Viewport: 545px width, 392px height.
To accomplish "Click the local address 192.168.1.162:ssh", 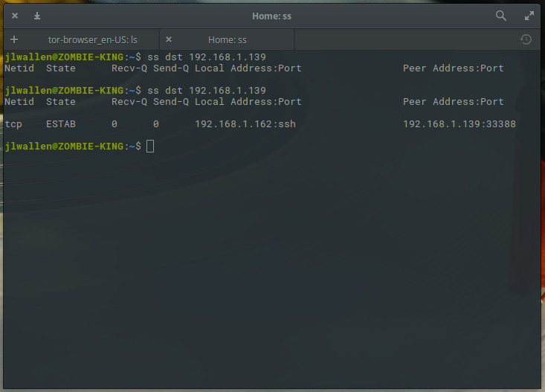I will coord(245,124).
